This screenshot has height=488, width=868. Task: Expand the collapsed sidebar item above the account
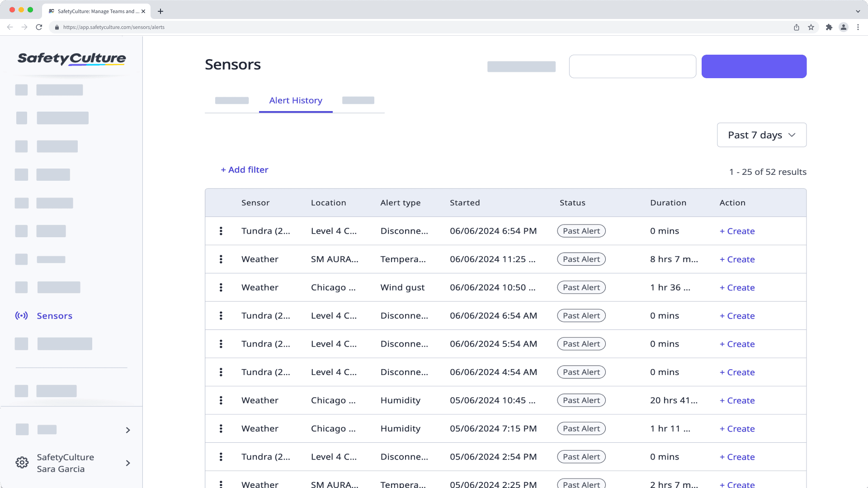tap(127, 430)
